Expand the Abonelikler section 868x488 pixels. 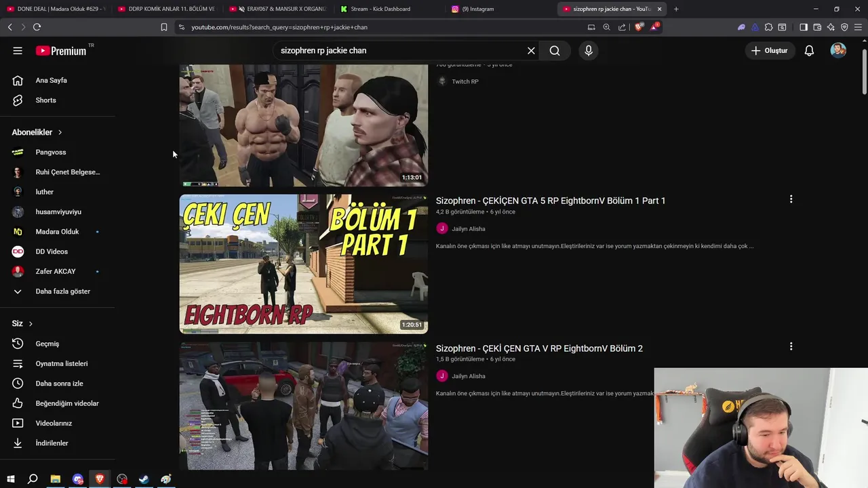pyautogui.click(x=37, y=132)
